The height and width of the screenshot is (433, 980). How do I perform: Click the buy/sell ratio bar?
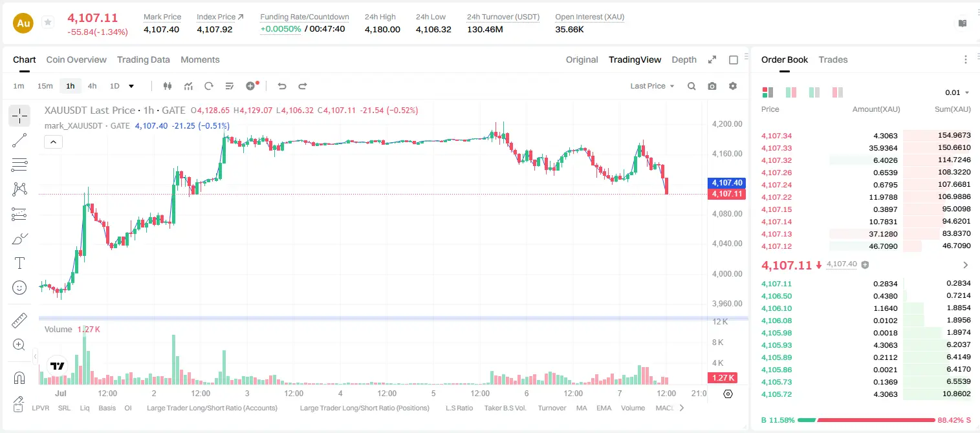[x=867, y=420]
